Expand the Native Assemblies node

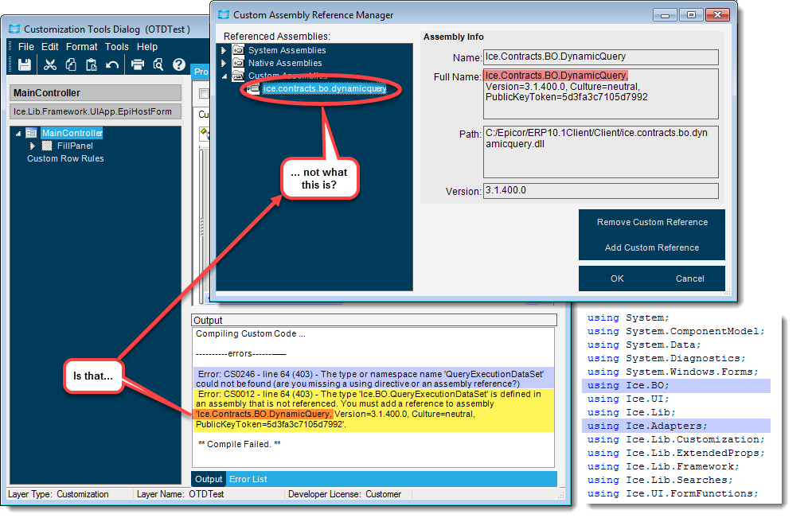point(224,63)
